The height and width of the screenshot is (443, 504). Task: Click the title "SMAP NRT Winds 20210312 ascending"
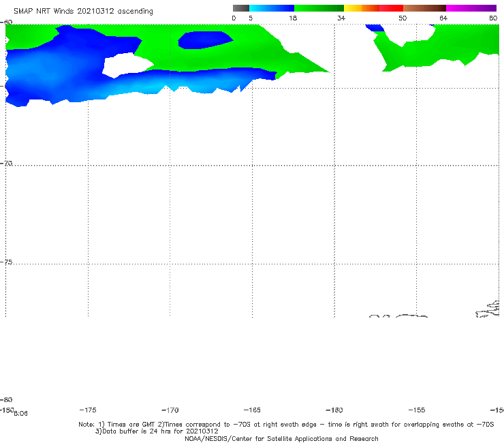[x=83, y=12]
